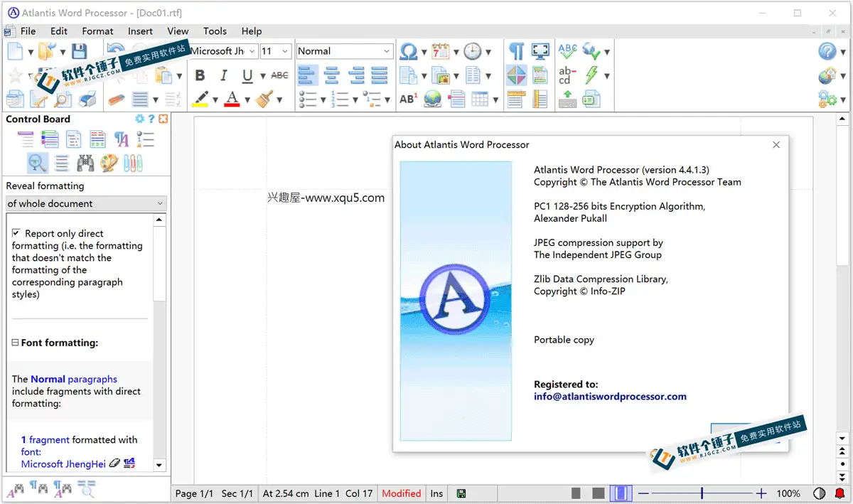Click the ab-cd hyphenation icon
The height and width of the screenshot is (504, 853).
pos(567,75)
